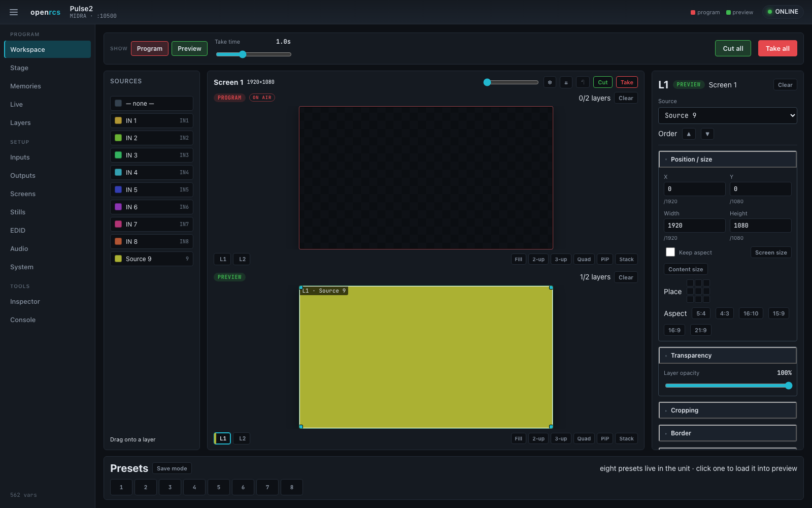Click the cube icon button in Screen 1 header
The image size is (812, 508).
click(550, 82)
